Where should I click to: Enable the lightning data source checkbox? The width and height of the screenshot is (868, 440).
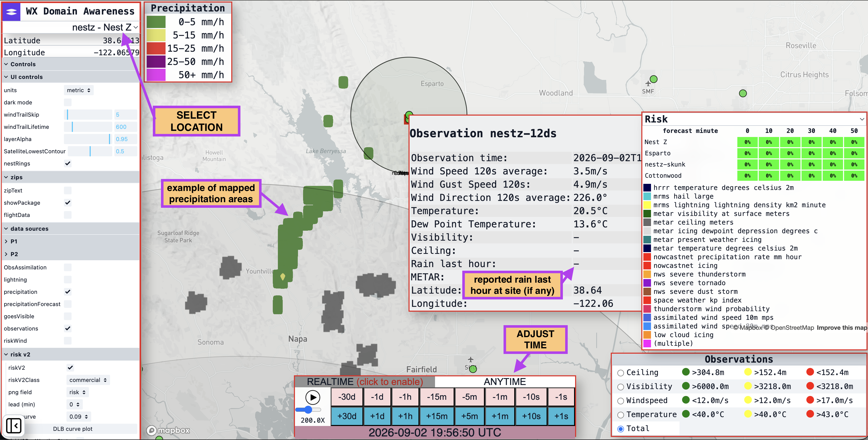coord(68,280)
